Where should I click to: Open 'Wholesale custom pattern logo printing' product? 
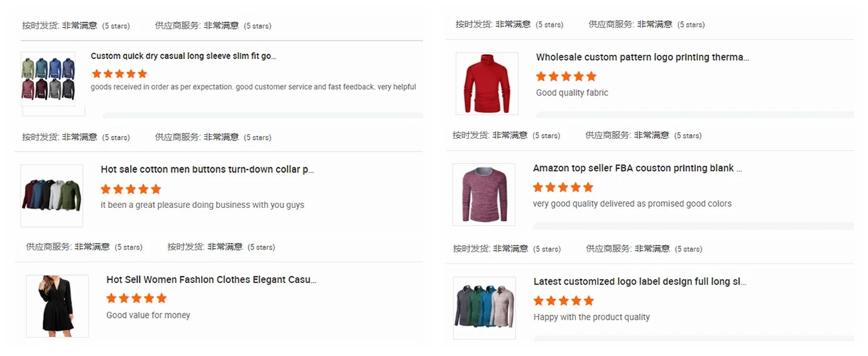642,58
